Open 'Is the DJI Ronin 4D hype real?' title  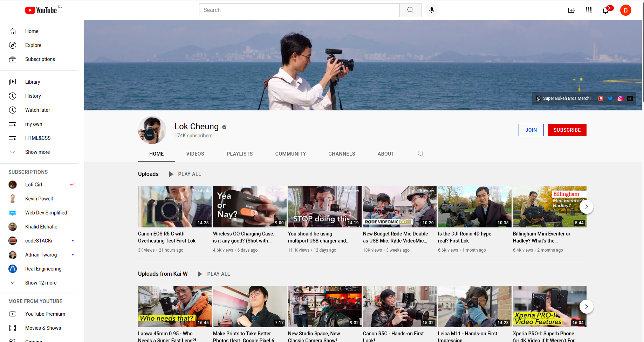465,237
